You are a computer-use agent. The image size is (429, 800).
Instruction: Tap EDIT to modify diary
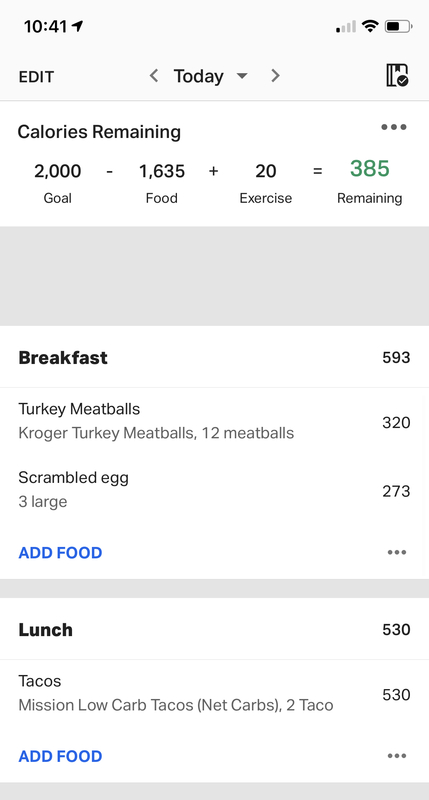36,77
